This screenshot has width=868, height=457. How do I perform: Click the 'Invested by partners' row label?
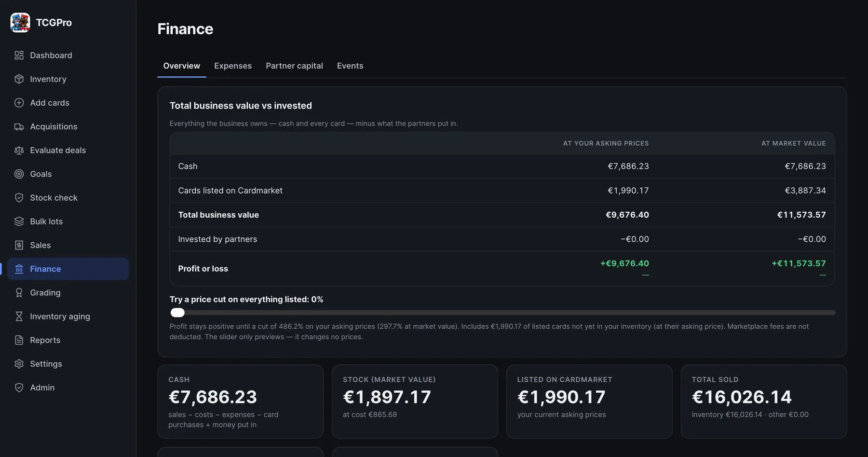coord(217,239)
